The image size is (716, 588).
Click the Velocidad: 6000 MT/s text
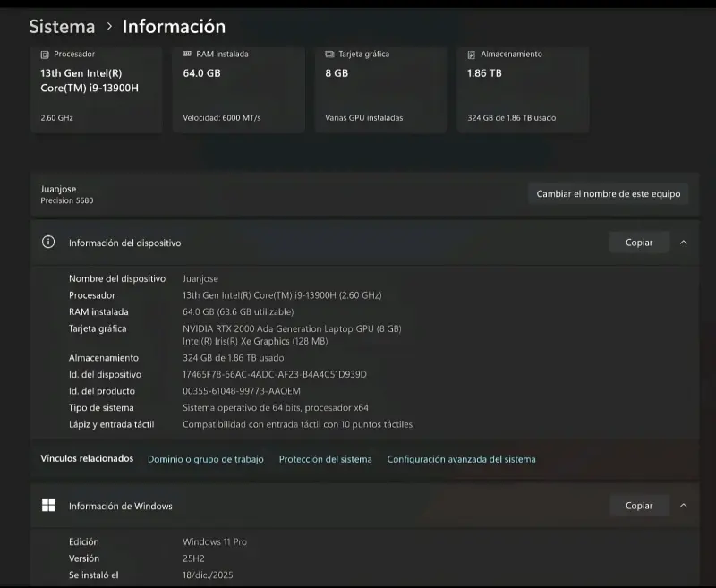point(221,118)
